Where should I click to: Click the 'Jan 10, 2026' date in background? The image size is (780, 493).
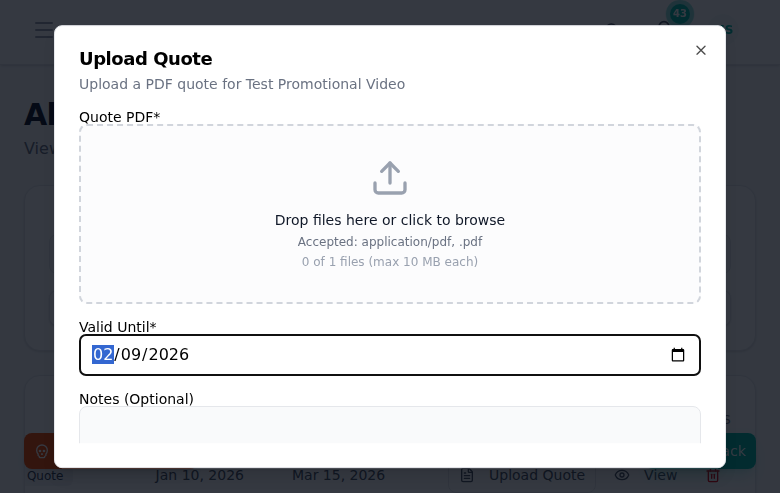[x=199, y=475]
